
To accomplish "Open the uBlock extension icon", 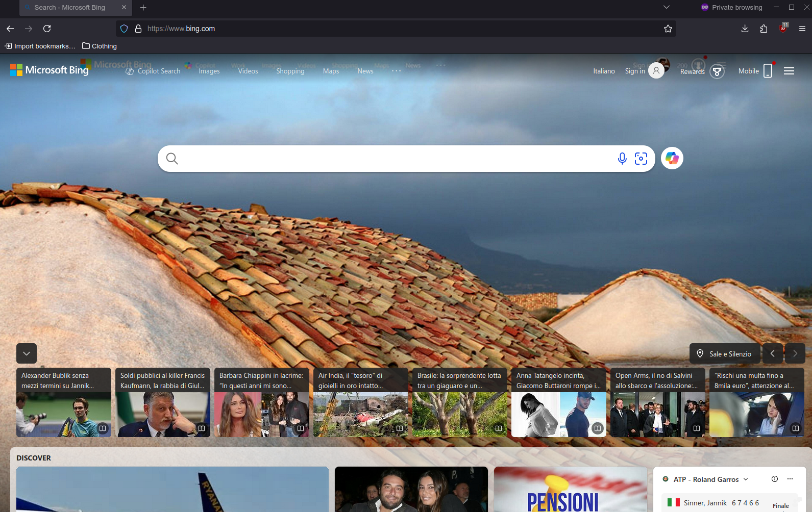I will click(783, 28).
